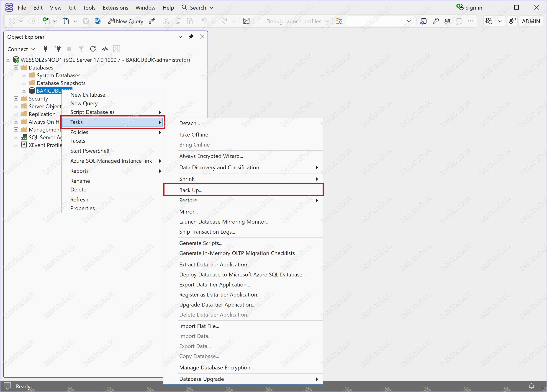Open the Tools menu
Screen dimensions: 547x392
pyautogui.click(x=89, y=8)
